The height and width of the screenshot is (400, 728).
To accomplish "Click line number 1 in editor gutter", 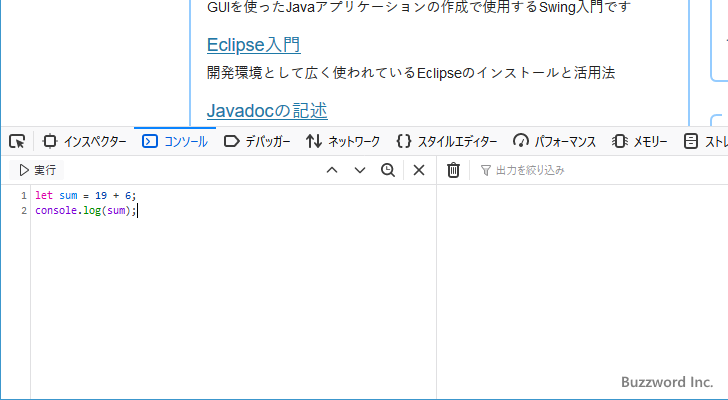I will tap(24, 195).
